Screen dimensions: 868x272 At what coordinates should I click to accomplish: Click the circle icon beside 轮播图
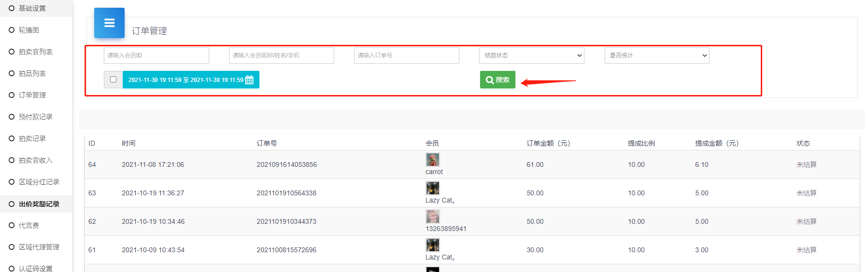(x=12, y=30)
